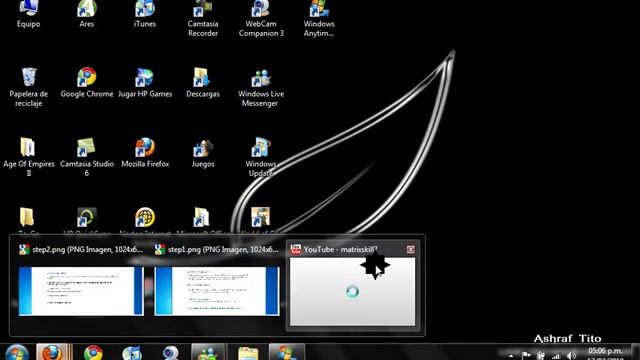
Task: Open Windows Live Messenger taskbar button
Action: click(x=208, y=352)
